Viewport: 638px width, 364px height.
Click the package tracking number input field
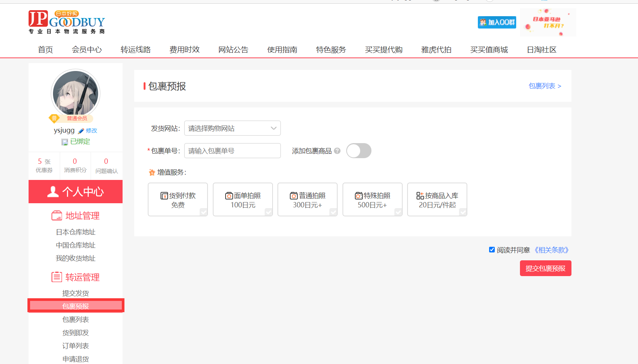click(232, 151)
